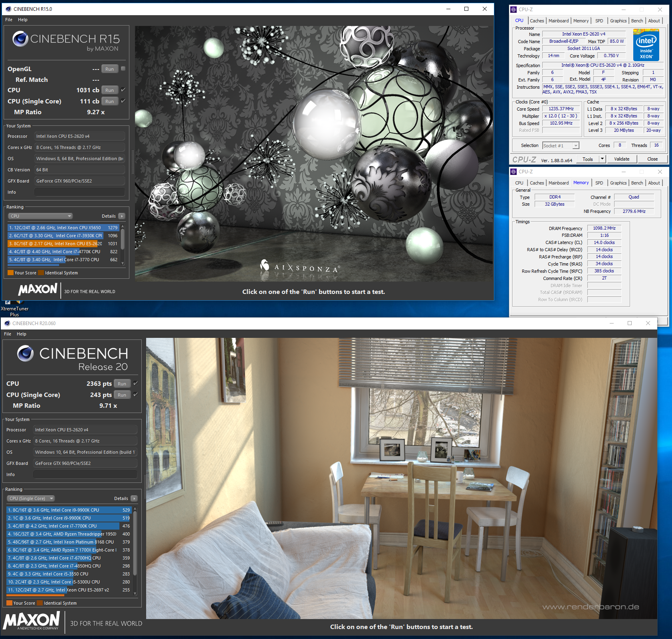Open the Socket #1 selection dropdown in CPU-Z
Viewport: 672px width, 639px height.
561,146
